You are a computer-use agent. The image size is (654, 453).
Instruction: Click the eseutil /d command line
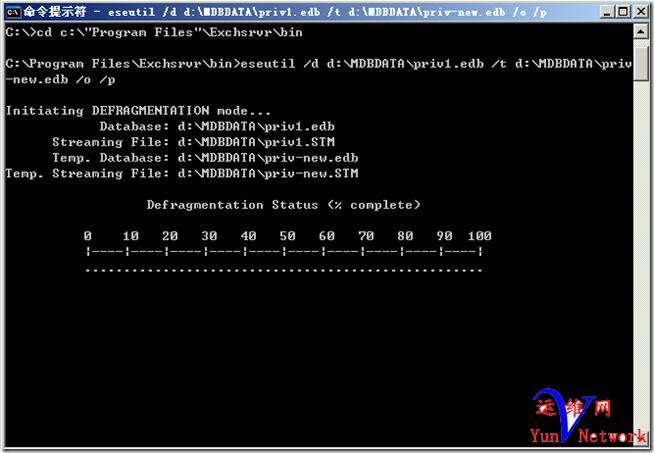point(319,64)
